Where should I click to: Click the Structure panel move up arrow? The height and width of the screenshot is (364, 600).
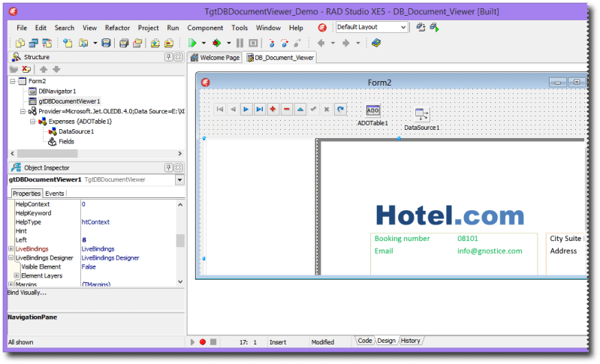point(44,69)
